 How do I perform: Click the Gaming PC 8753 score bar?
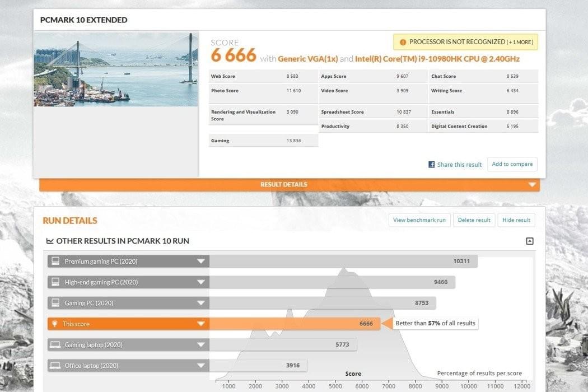pyautogui.click(x=323, y=303)
